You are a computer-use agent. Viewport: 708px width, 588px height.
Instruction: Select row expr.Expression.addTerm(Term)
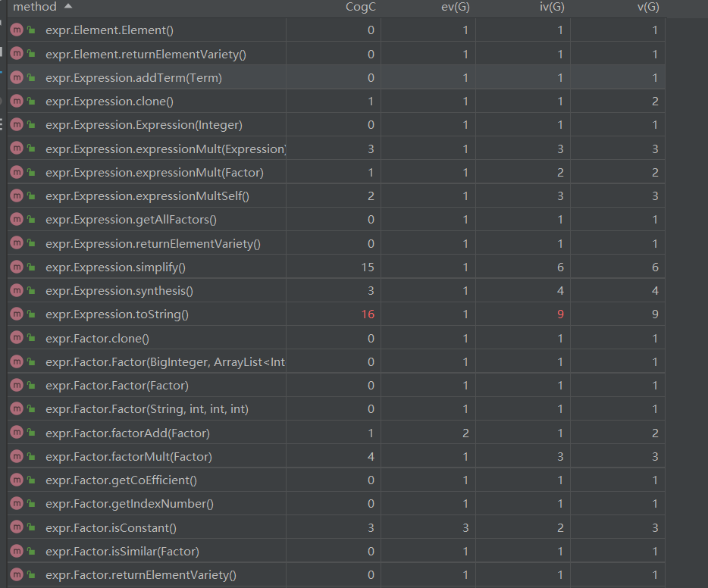point(336,77)
